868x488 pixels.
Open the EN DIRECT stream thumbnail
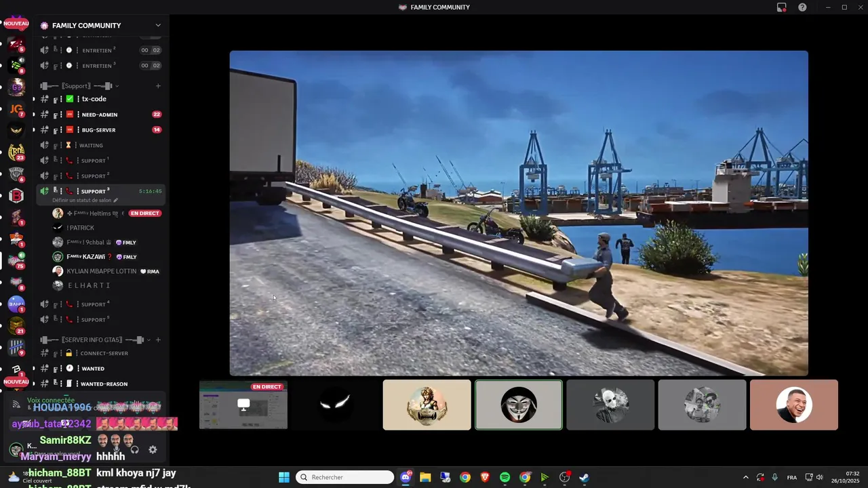(243, 405)
